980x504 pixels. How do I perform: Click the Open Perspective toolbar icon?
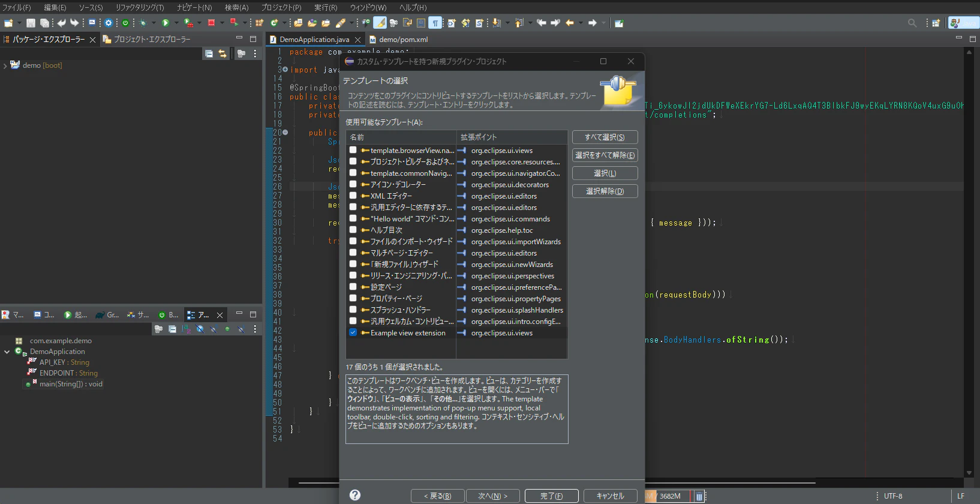(936, 23)
